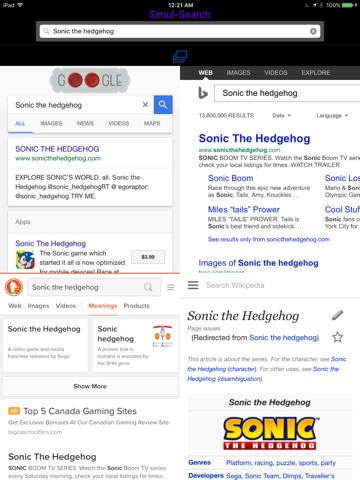The width and height of the screenshot is (360, 480).
Task: Open Top 5 Canada Gaming Sites ad
Action: click(x=80, y=411)
